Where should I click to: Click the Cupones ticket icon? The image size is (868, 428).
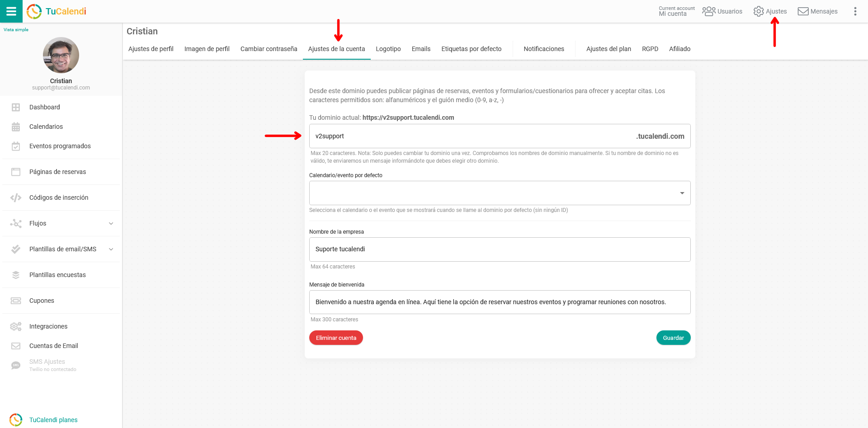[16, 301]
